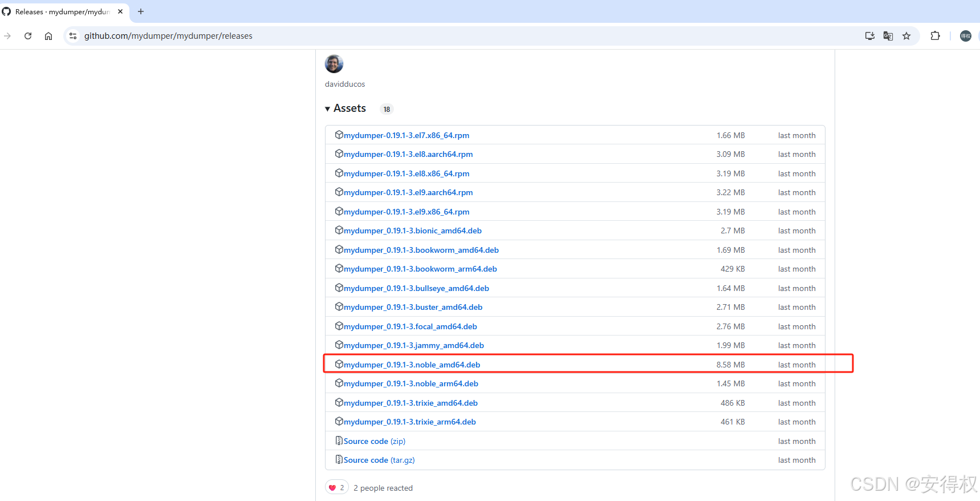Click the 486 KB size of trixie_amd64.deb
This screenshot has width=980, height=501.
click(x=733, y=403)
